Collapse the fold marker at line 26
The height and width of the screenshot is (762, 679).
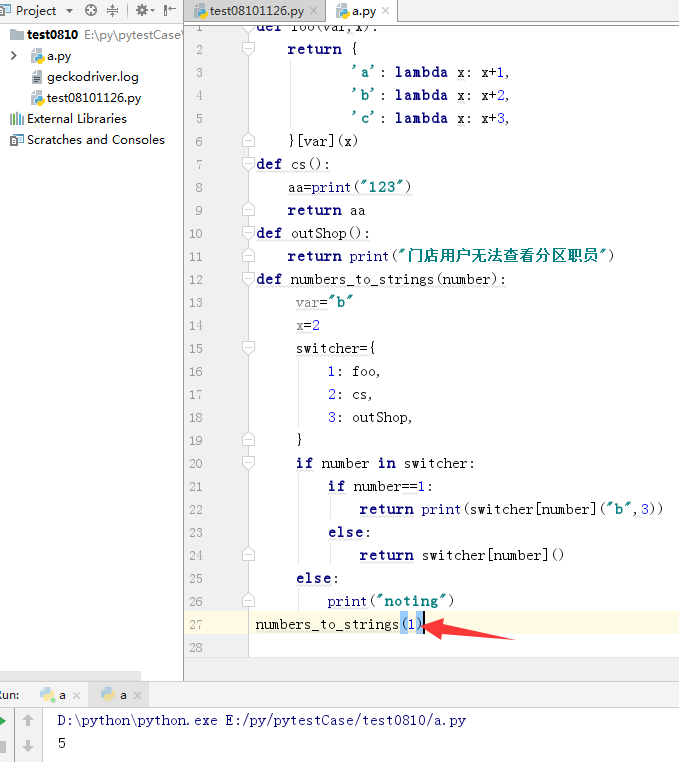(248, 602)
